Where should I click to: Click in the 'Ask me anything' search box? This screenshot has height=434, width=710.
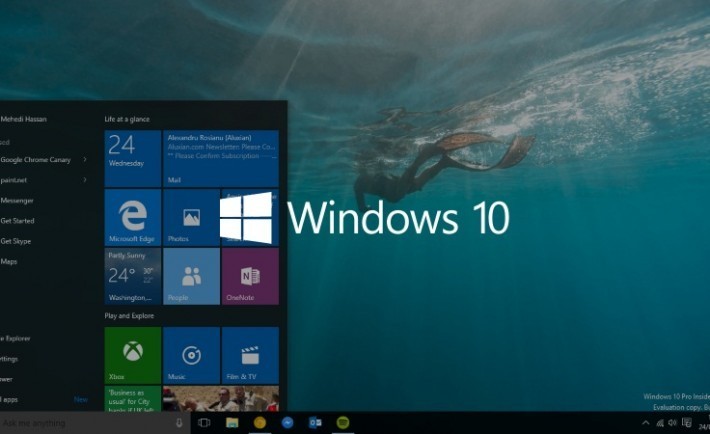[86, 423]
